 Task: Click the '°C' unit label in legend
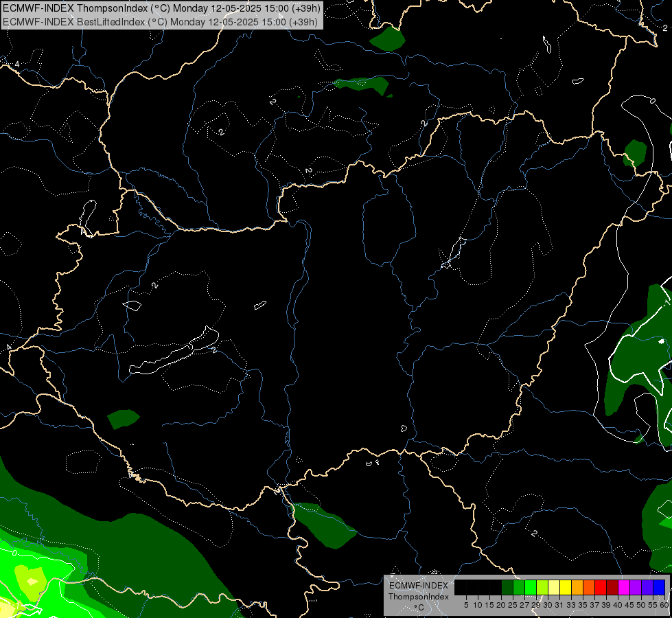(419, 607)
